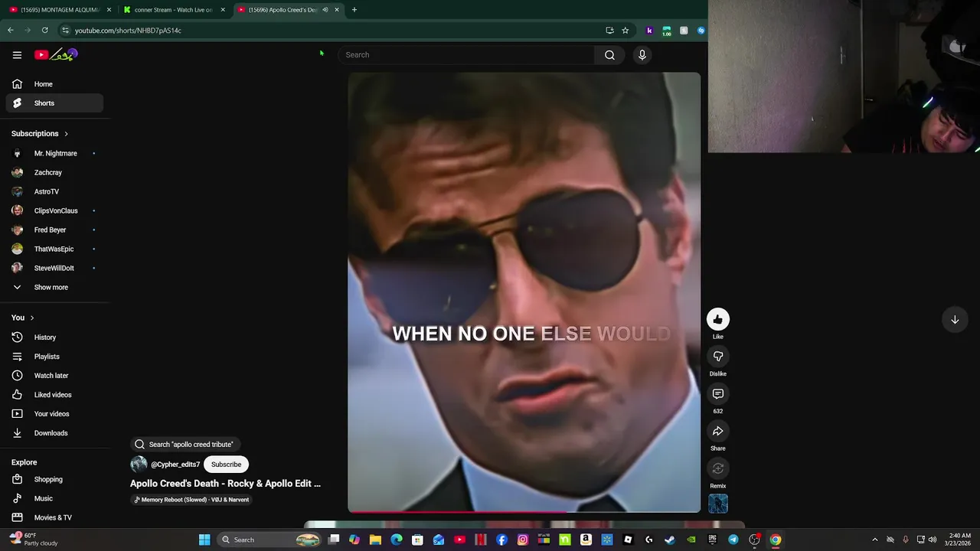The width and height of the screenshot is (980, 551).
Task: Open Memory Reboot (Slowed) sound link
Action: 191,500
